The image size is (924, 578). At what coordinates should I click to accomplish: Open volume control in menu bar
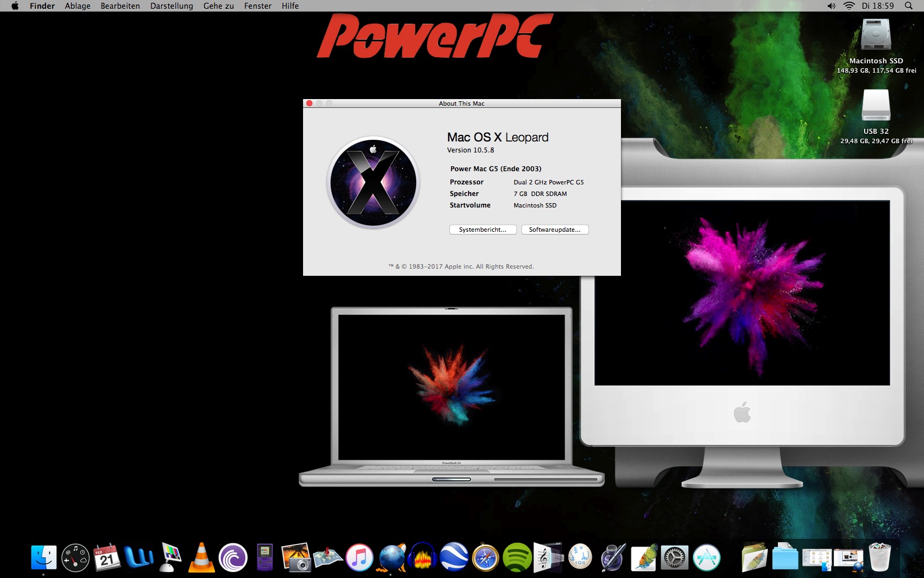(x=831, y=6)
